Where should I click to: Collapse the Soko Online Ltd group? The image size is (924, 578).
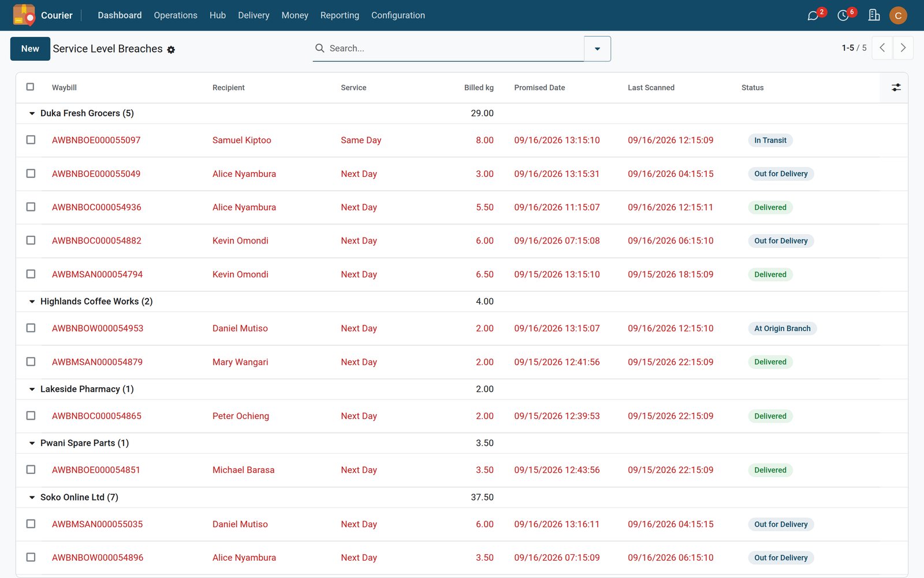(32, 497)
